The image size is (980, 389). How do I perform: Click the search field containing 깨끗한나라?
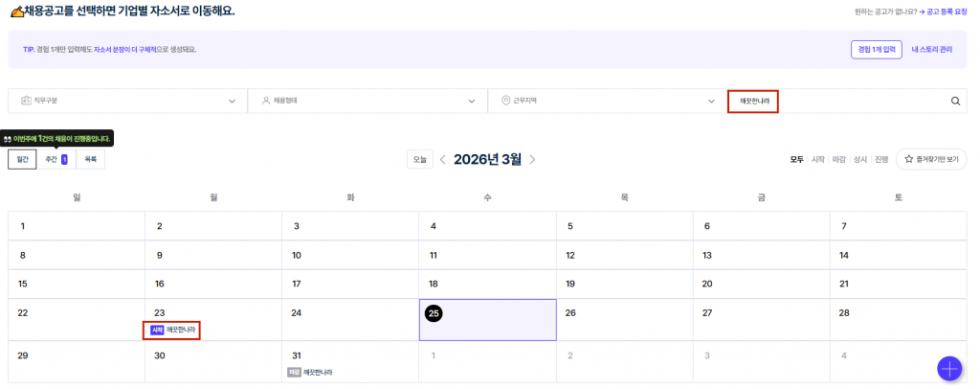click(x=842, y=101)
